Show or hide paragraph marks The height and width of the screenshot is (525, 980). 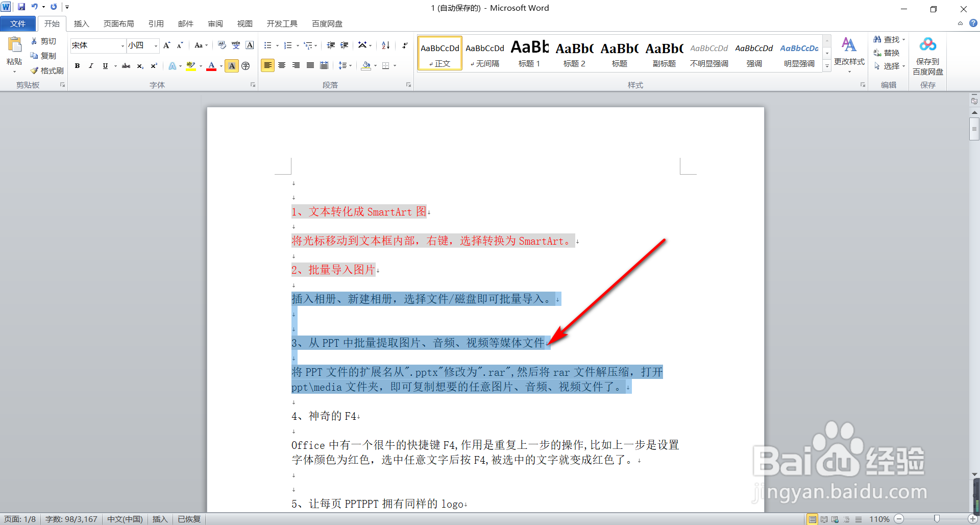tap(405, 45)
